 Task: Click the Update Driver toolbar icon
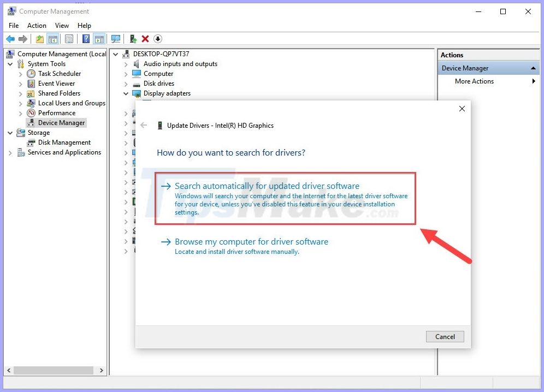click(x=133, y=39)
